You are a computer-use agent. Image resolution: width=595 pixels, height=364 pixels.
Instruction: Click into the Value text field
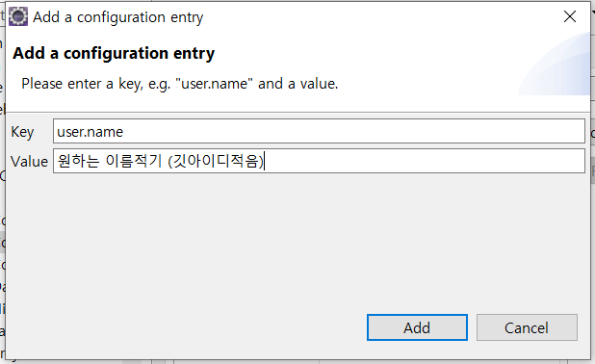[319, 161]
